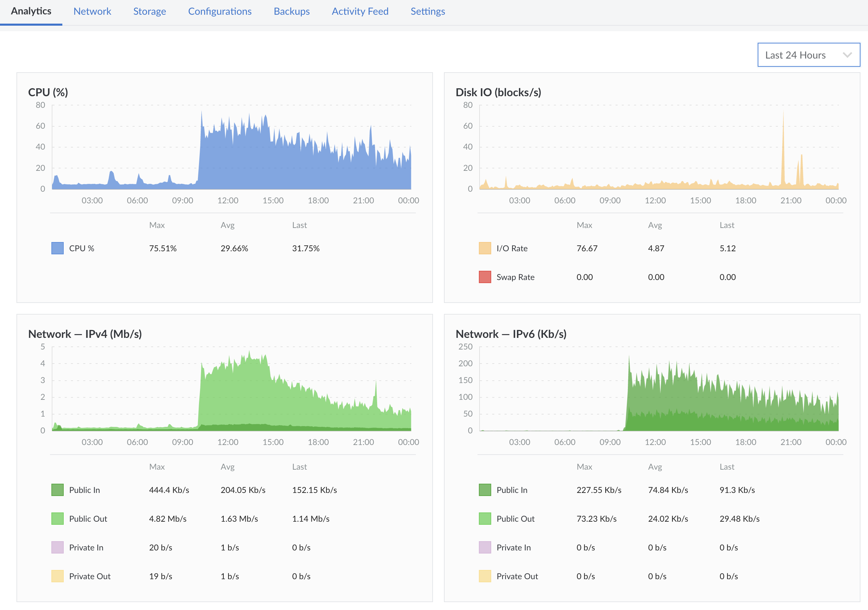Image resolution: width=868 pixels, height=610 pixels.
Task: Toggle IPv6 Public In legend swatch
Action: pyautogui.click(x=485, y=490)
